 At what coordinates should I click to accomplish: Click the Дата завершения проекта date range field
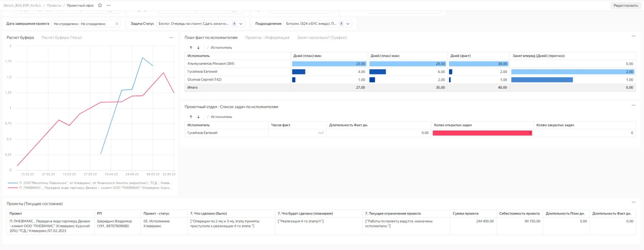(82, 24)
